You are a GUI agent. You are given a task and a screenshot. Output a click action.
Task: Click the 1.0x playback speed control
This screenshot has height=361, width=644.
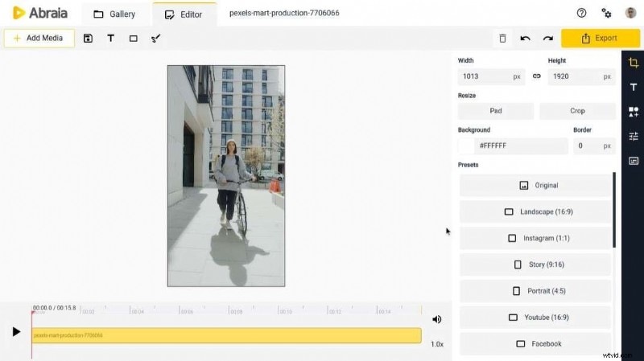(x=437, y=344)
